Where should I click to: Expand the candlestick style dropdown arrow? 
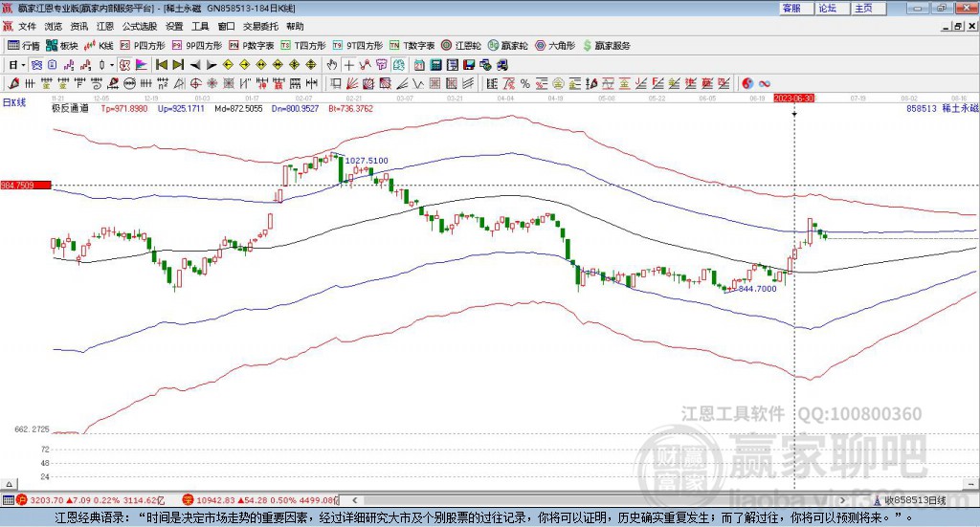[x=112, y=65]
